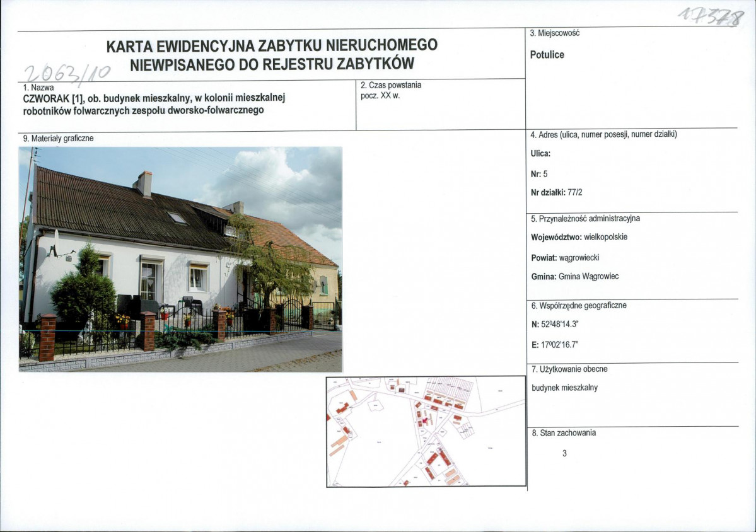Click the line 'NIEWPISANEGO DO REJESTRU ZABYTKÓW'
The height and width of the screenshot is (532, 756).
[x=272, y=64]
